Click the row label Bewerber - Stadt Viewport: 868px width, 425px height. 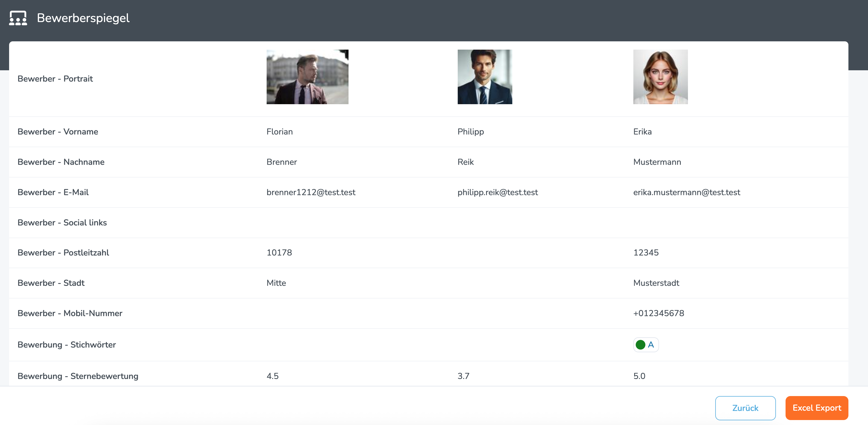51,283
